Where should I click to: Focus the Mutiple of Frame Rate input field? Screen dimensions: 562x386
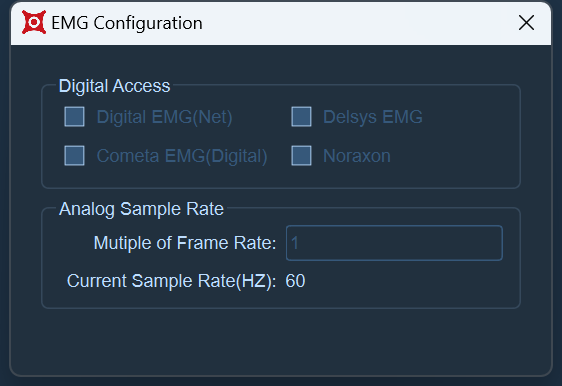[394, 243]
